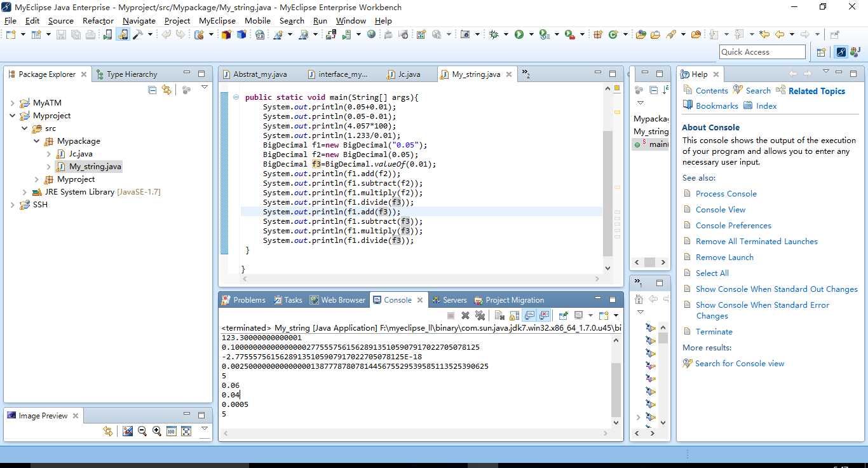Expand the Jc.java tree node

pos(49,154)
